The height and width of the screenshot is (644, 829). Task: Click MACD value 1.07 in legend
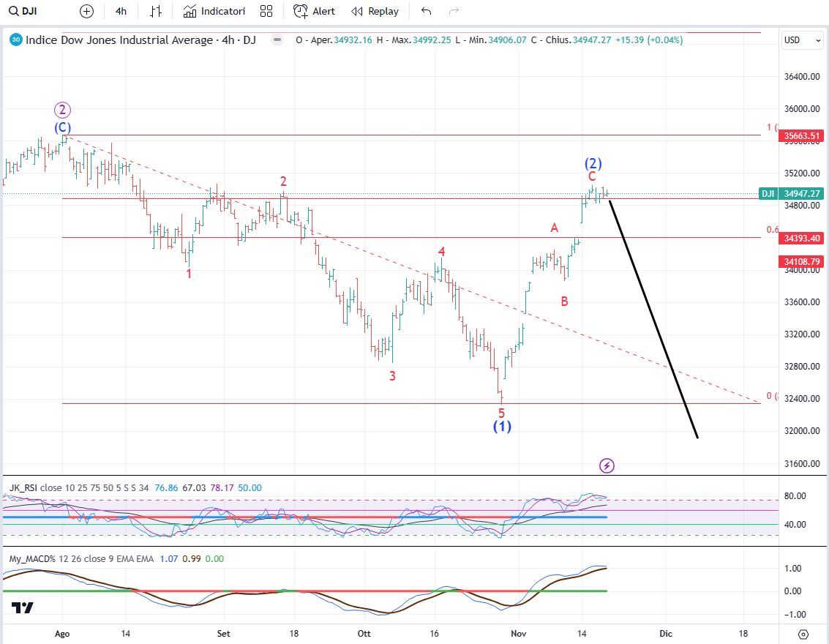tap(169, 559)
